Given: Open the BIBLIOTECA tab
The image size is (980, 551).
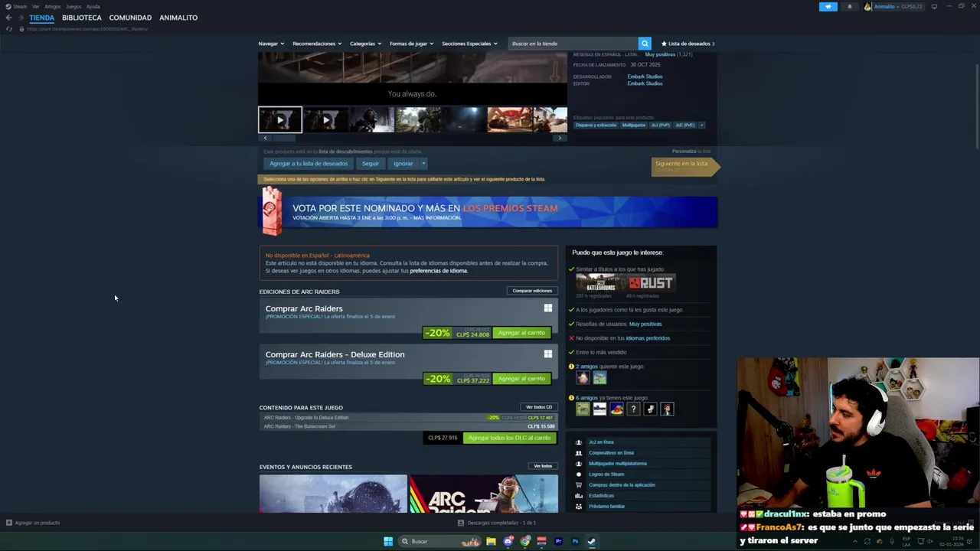Looking at the screenshot, I should [82, 18].
